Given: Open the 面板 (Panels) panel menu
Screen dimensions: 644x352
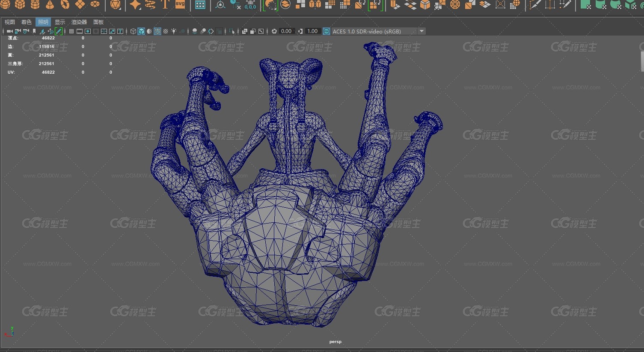Looking at the screenshot, I should coord(98,22).
